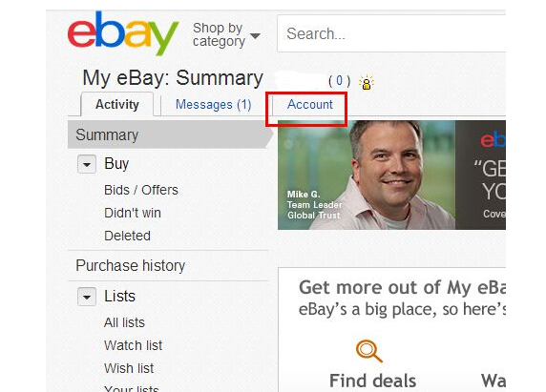Open All lists link
The width and height of the screenshot is (546, 392).
pyautogui.click(x=124, y=322)
